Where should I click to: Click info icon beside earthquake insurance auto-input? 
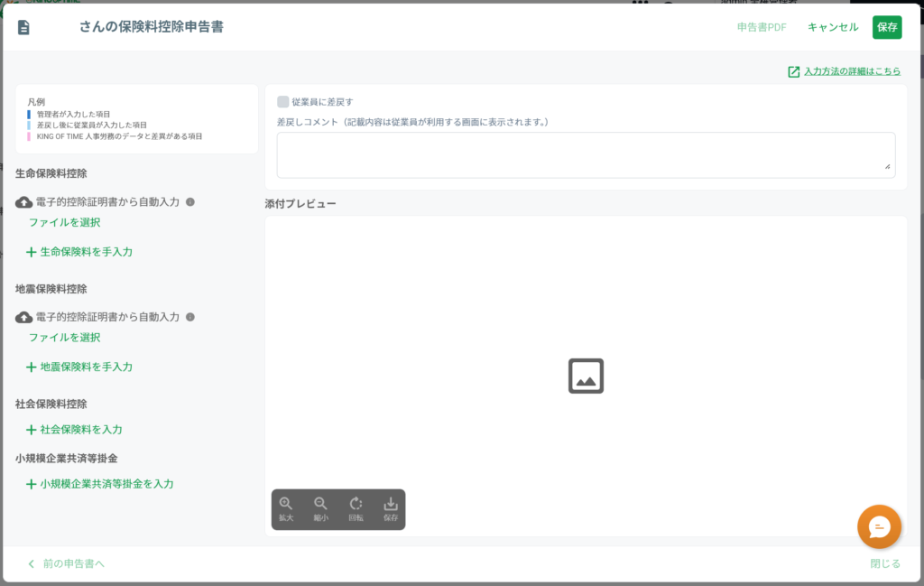(190, 317)
